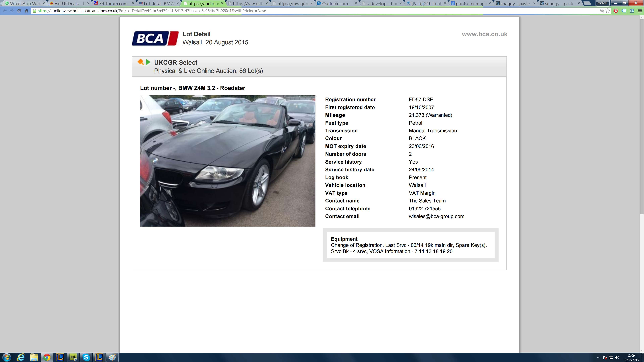Image resolution: width=644 pixels, height=362 pixels.
Task: Click the contact telephone 01922 721555
Action: pyautogui.click(x=425, y=209)
